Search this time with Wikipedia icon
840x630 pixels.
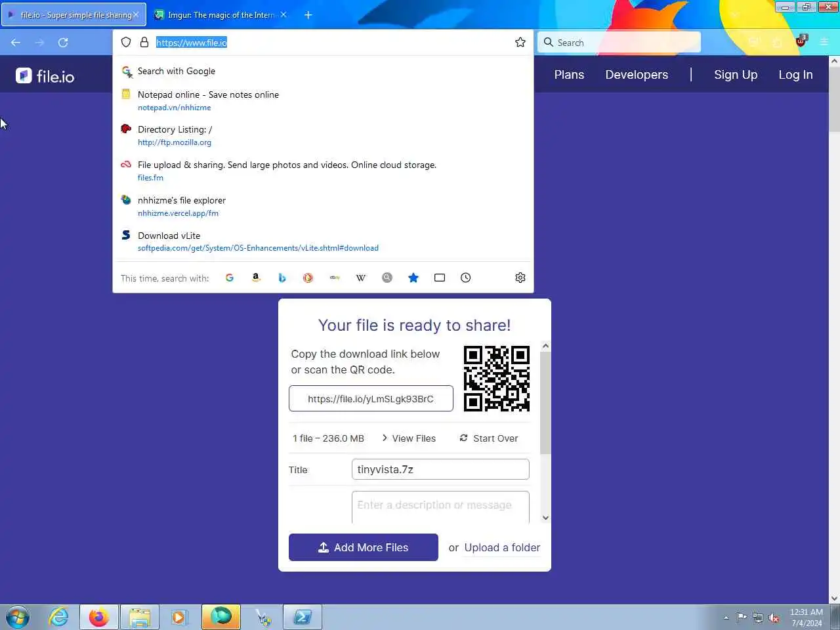point(361,278)
